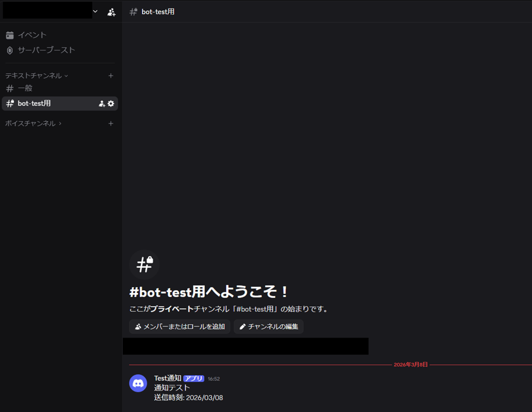Screen dimensions: 532x412
Task: Click the チャンネルの編集 button
Action: [x=268, y=326]
